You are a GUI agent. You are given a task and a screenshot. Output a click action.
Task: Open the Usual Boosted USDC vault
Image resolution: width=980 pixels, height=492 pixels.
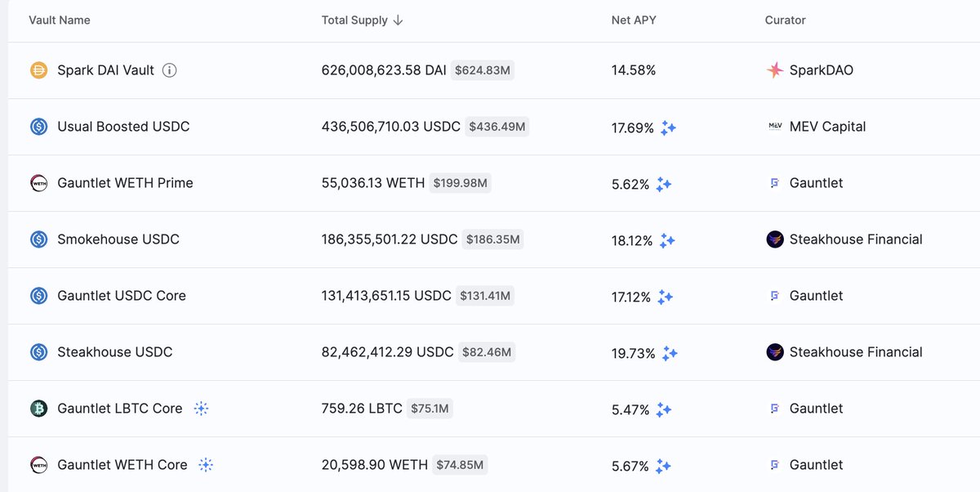coord(123,127)
